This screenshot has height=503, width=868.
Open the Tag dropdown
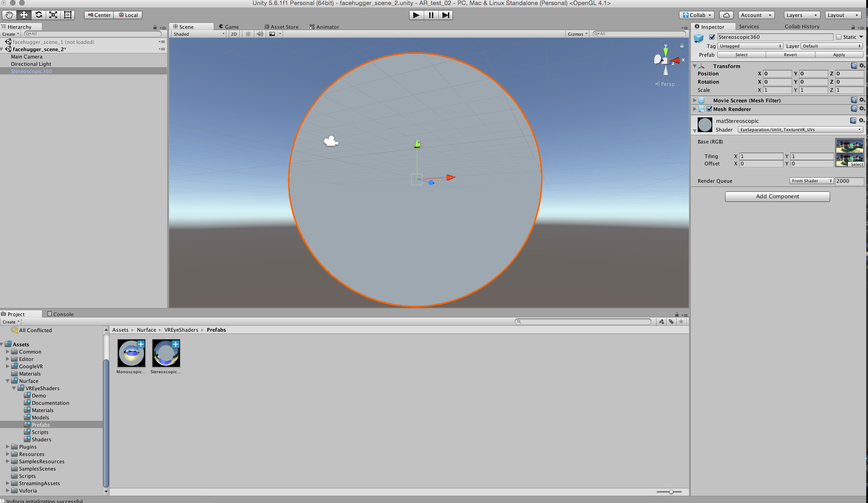click(750, 46)
